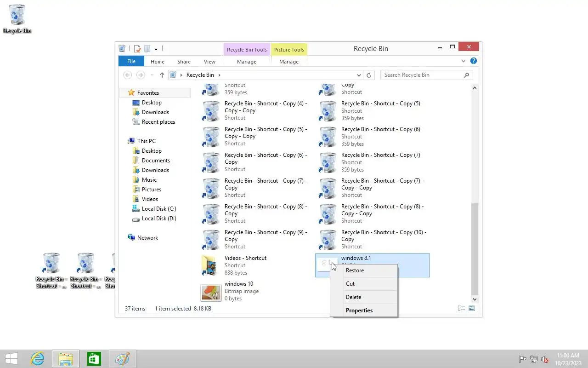Select Desktop under Favorites
This screenshot has height=368, width=588.
coord(152,103)
